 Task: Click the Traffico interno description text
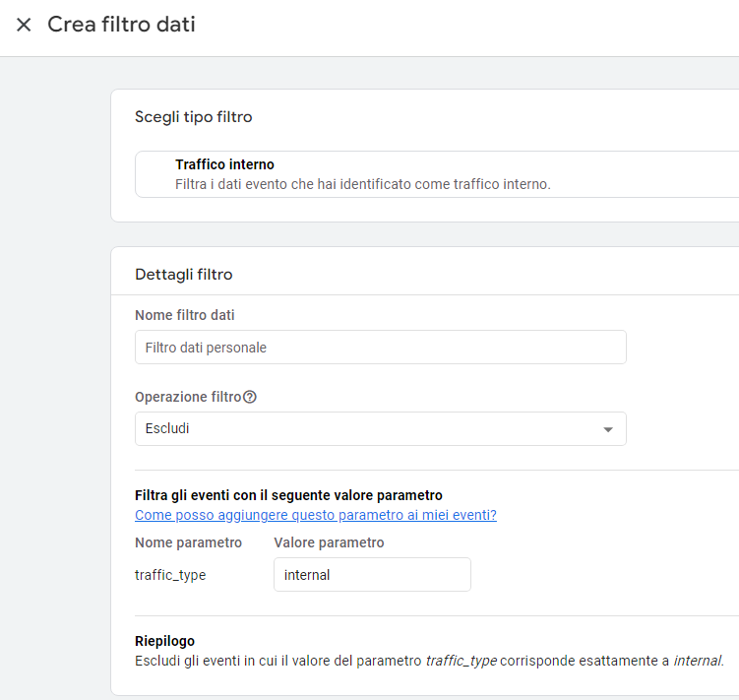363,184
